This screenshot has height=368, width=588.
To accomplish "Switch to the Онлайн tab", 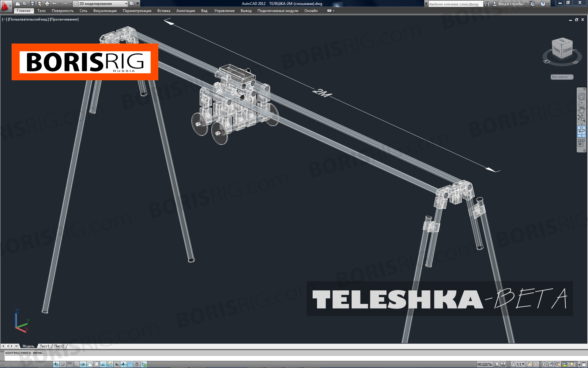I will pos(311,11).
